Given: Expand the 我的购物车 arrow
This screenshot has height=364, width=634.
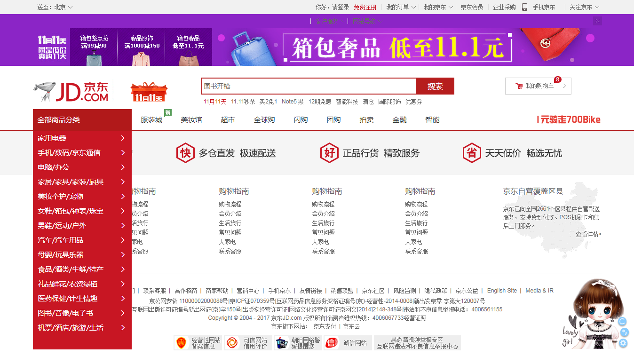Looking at the screenshot, I should [x=564, y=86].
